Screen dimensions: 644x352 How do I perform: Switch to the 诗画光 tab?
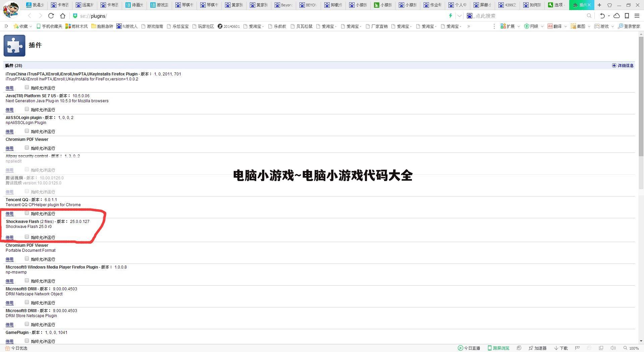(135, 5)
